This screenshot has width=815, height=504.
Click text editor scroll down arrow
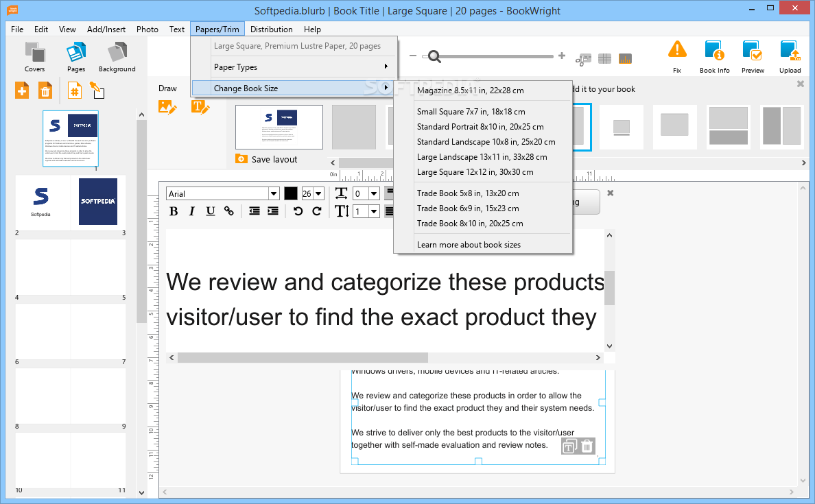(x=610, y=346)
